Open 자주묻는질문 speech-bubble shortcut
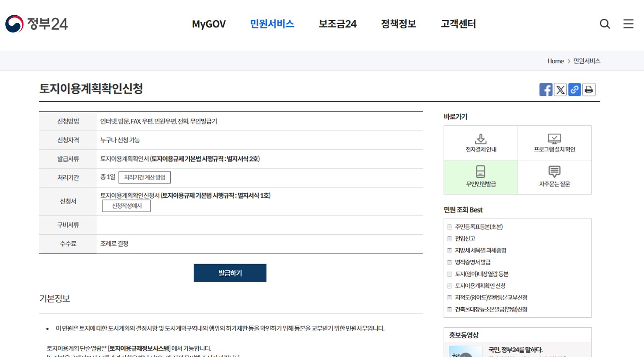The image size is (644, 357). tap(554, 176)
